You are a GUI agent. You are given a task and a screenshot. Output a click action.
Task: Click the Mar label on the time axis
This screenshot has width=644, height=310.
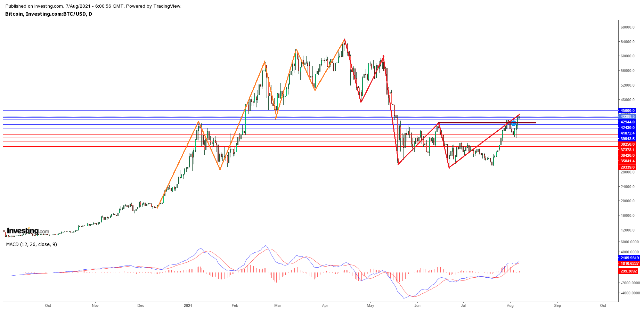pos(278,305)
